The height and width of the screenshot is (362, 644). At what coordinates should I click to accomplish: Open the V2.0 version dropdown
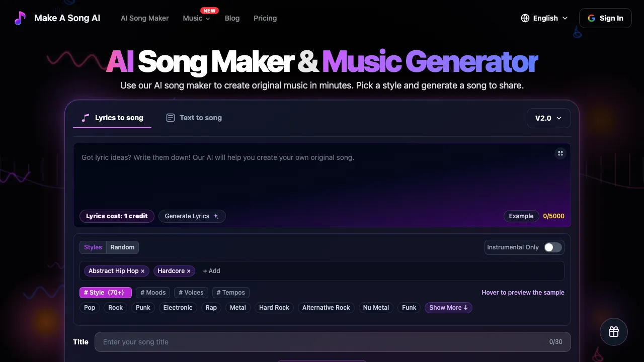[548, 118]
